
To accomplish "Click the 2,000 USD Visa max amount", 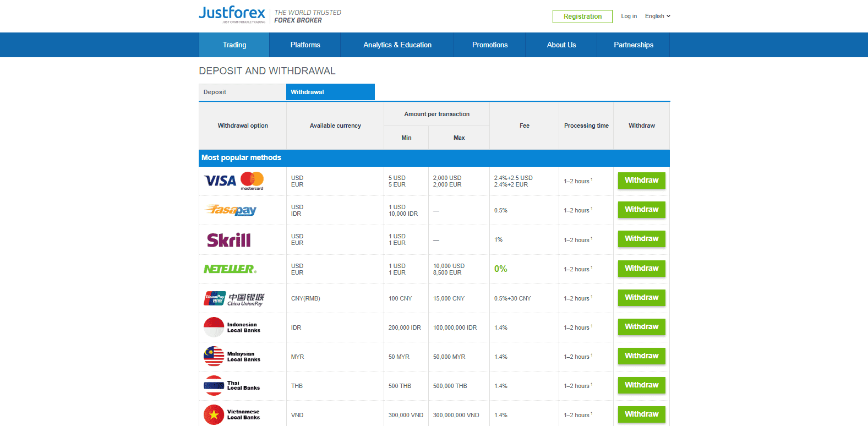I will [447, 178].
